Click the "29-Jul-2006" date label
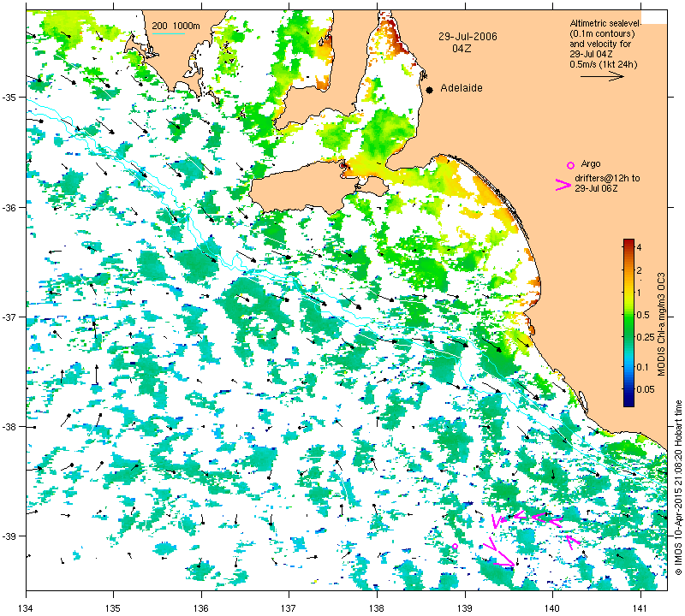 click(468, 37)
